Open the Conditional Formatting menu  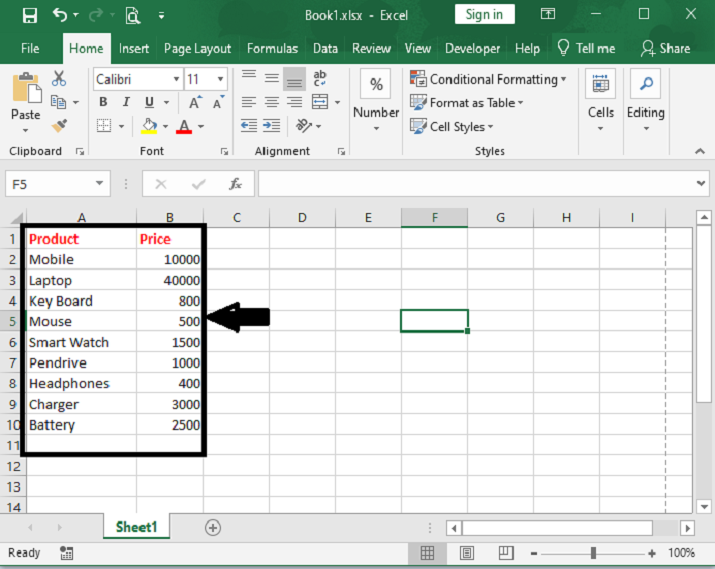[x=488, y=79]
